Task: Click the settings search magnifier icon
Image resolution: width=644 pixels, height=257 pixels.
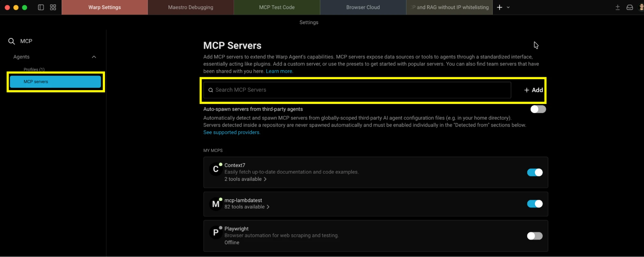Action: [x=12, y=41]
